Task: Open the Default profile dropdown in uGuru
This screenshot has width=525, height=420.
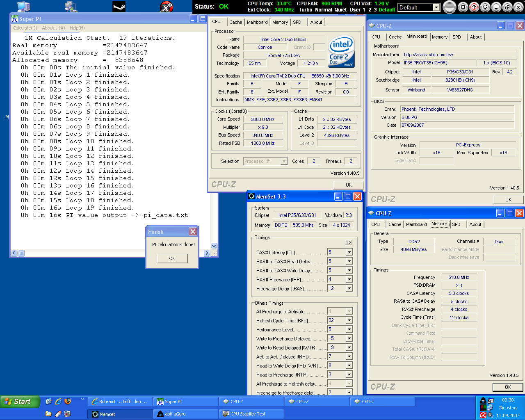Action: tap(436, 7)
